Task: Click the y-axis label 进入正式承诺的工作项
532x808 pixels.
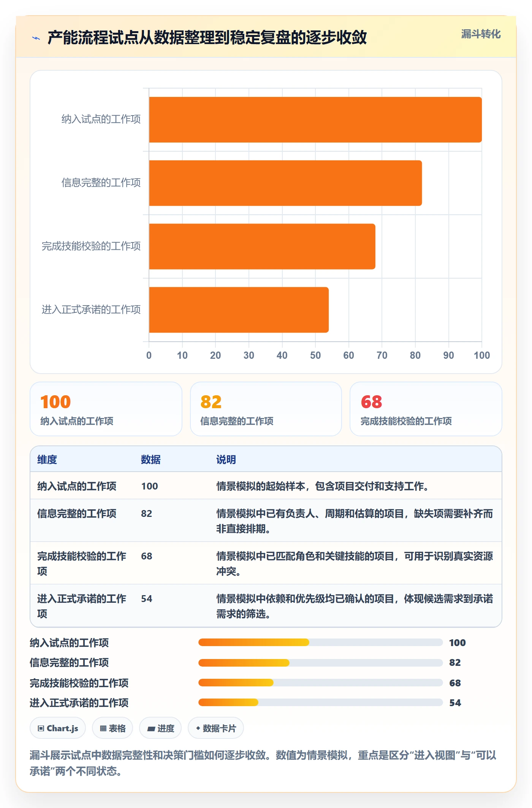Action: tap(91, 309)
